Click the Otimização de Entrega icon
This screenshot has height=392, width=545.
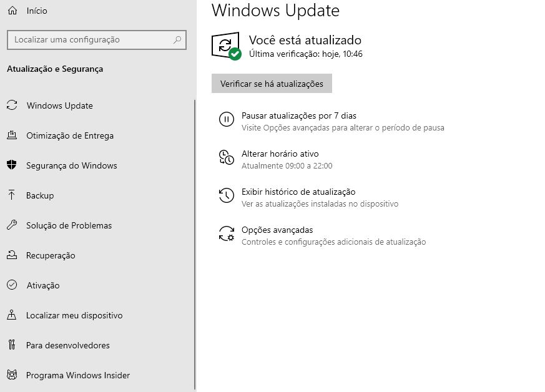coord(12,135)
